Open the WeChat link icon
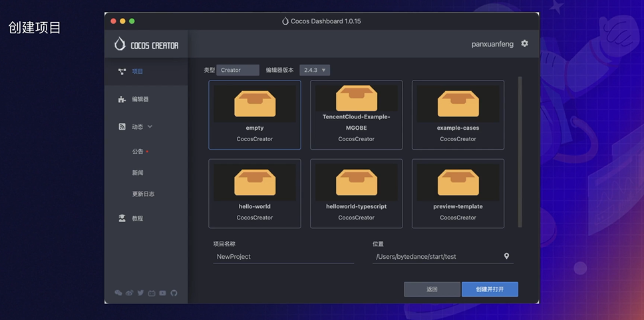Screen dimensions: 644x320 (x=118, y=293)
